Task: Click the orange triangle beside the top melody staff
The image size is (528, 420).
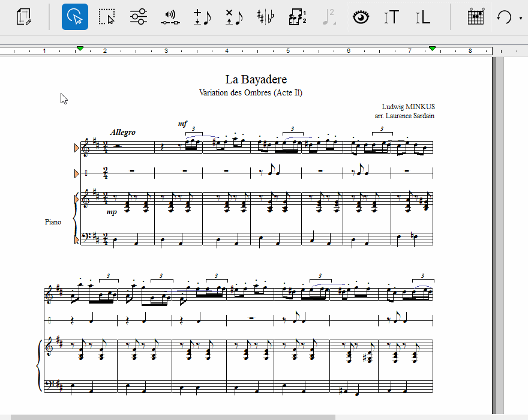Action: [x=76, y=148]
